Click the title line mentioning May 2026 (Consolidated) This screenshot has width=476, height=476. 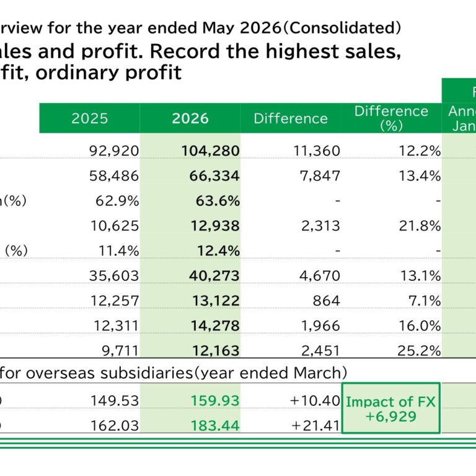200,28
